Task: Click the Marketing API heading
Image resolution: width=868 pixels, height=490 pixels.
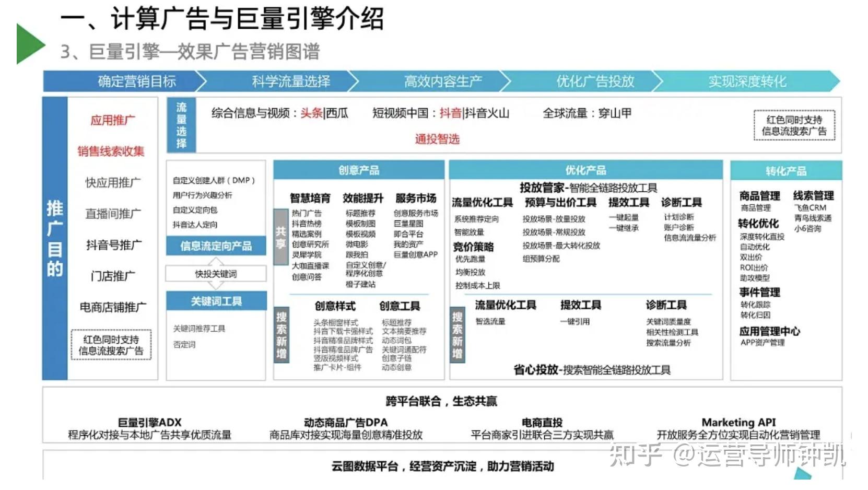Action: click(x=738, y=422)
